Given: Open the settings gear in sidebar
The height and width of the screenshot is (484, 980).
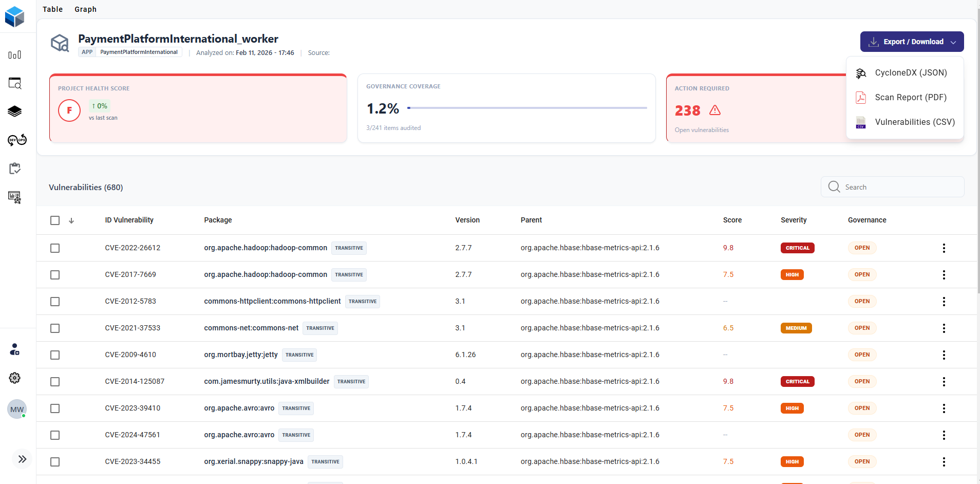Looking at the screenshot, I should tap(14, 378).
